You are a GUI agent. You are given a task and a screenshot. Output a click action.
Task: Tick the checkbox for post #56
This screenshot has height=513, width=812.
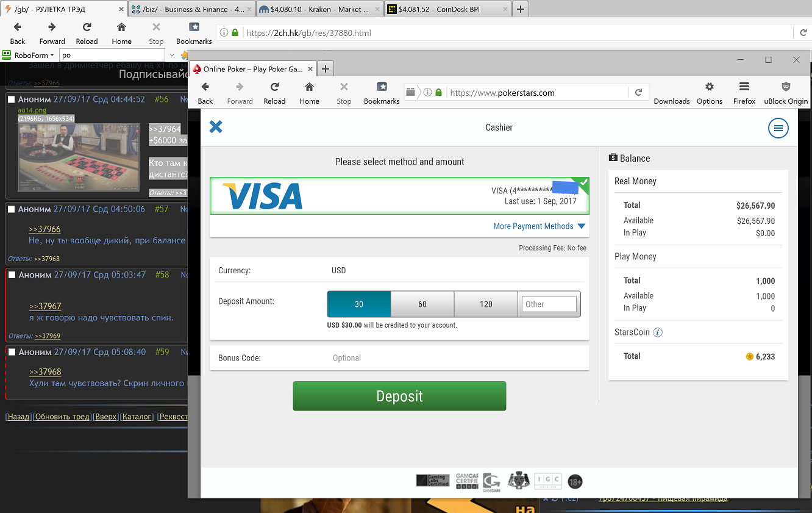tap(11, 99)
